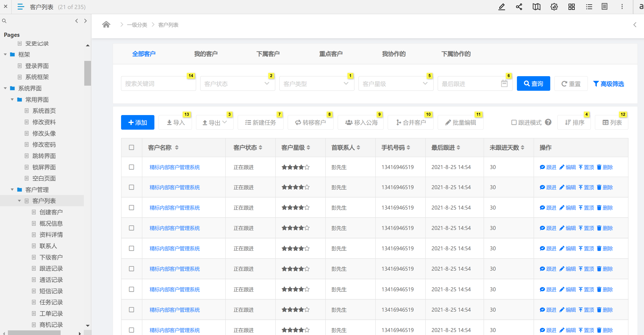Image resolution: width=644 pixels, height=335 pixels.
Task: Click the help question mark beside 跟进模式
Action: (x=548, y=122)
